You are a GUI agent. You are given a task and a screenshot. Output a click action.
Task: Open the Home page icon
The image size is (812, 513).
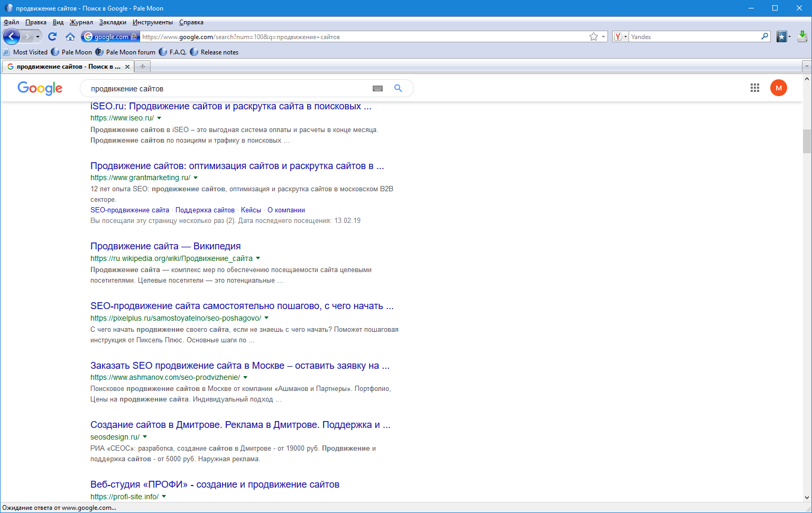coord(70,36)
